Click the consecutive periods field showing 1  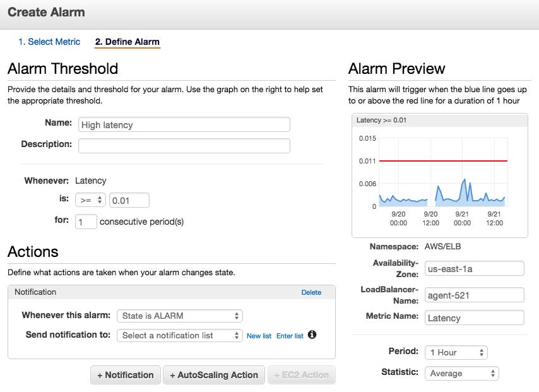[x=86, y=222]
